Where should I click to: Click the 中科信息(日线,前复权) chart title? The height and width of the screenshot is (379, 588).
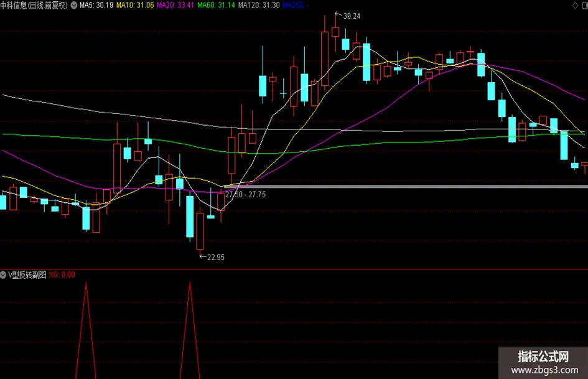[x=34, y=5]
